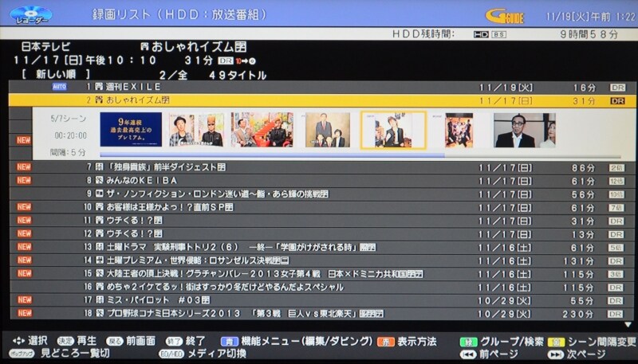
Task: Click the DR mode badge on 週刊EXILE row
Action: pos(616,88)
